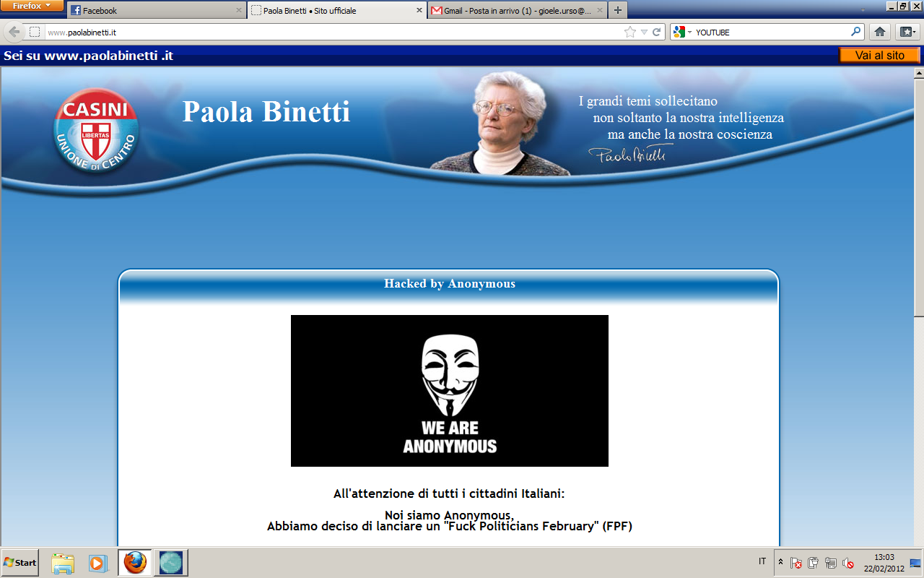Screen dimensions: 924x578
Task: Open the URL history dropdown arrow
Action: [644, 32]
